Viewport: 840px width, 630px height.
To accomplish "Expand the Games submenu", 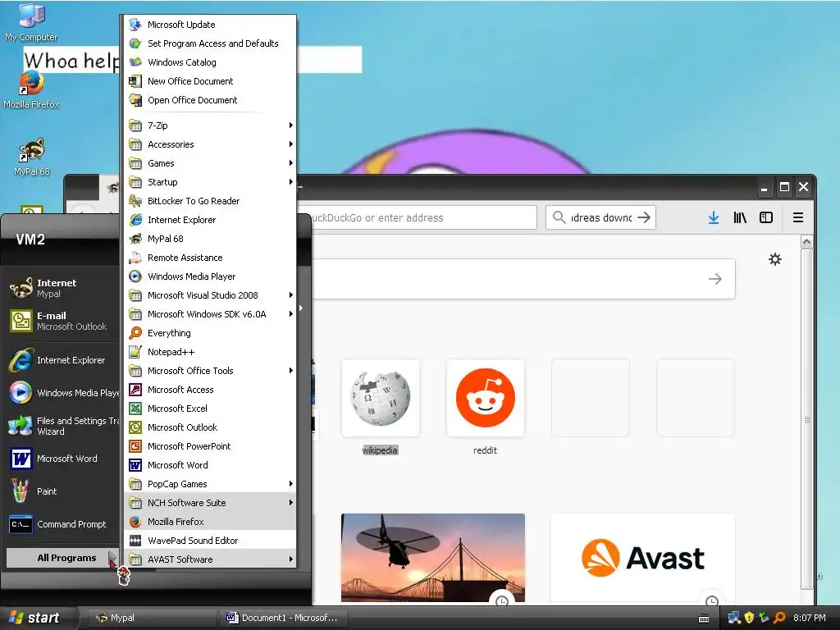I will tap(210, 163).
